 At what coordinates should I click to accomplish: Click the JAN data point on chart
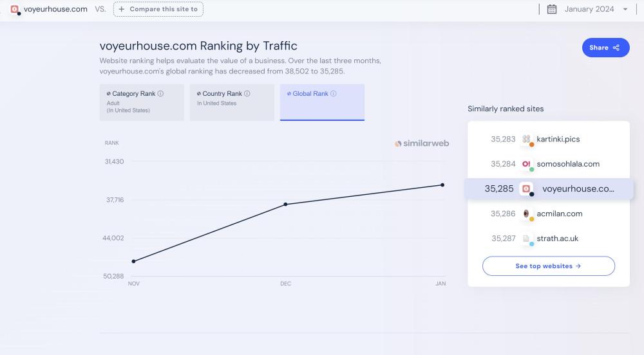pos(442,185)
